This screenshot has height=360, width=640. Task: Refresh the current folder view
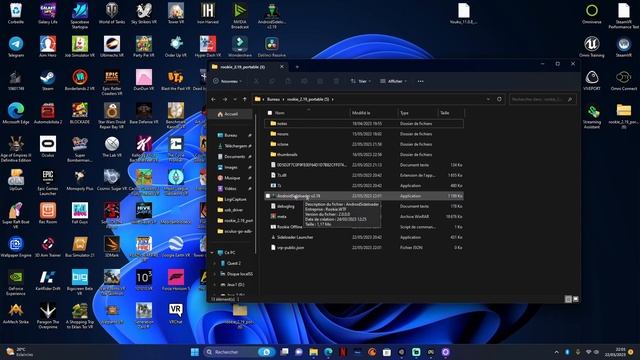[x=499, y=99]
